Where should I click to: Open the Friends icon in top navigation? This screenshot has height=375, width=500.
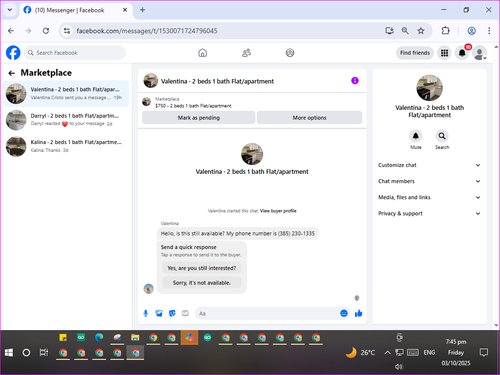[x=246, y=53]
